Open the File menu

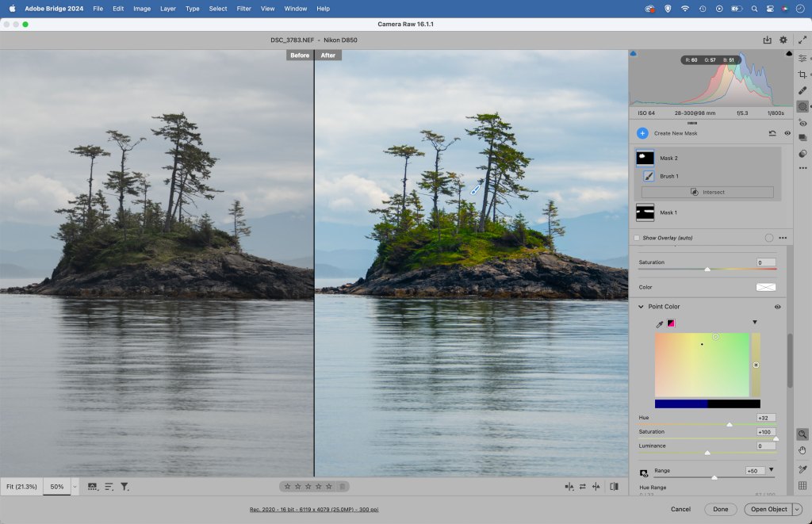click(x=98, y=9)
